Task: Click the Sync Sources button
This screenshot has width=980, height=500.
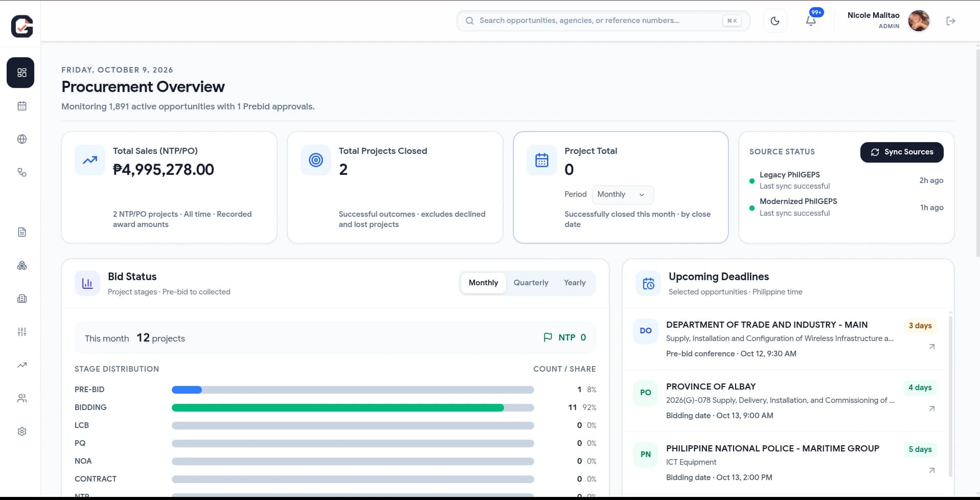Action: 901,152
